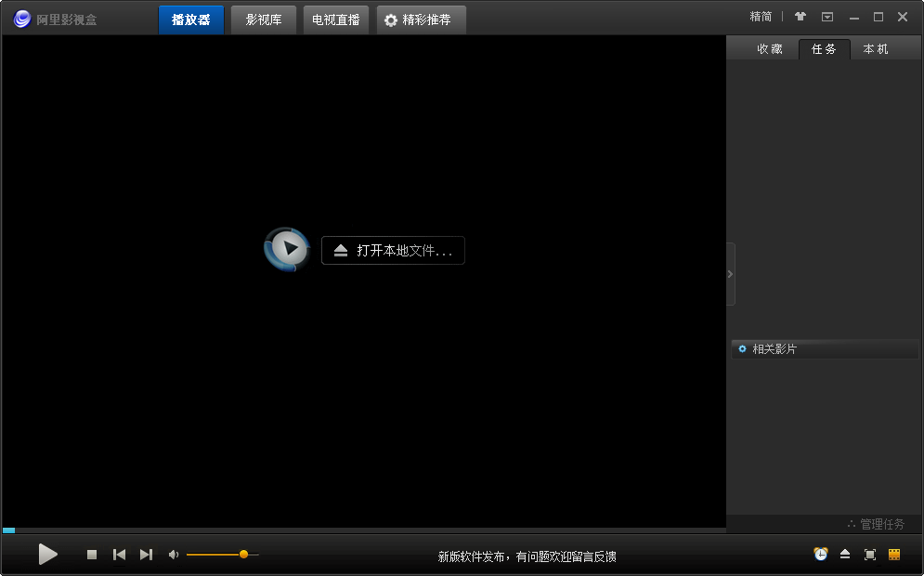Skip to the next track
Image resolution: width=924 pixels, height=576 pixels.
pos(146,555)
